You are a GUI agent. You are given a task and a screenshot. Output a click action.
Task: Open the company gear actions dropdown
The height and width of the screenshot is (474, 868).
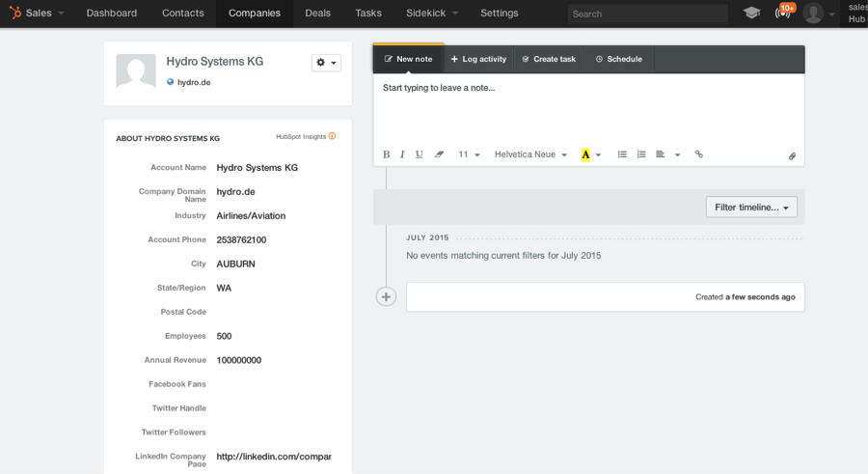point(326,63)
